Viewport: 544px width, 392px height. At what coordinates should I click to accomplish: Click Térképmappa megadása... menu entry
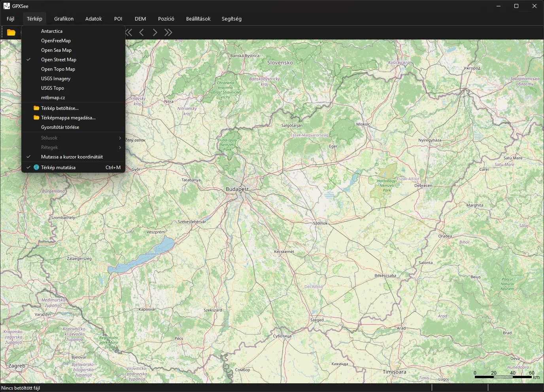(x=74, y=117)
